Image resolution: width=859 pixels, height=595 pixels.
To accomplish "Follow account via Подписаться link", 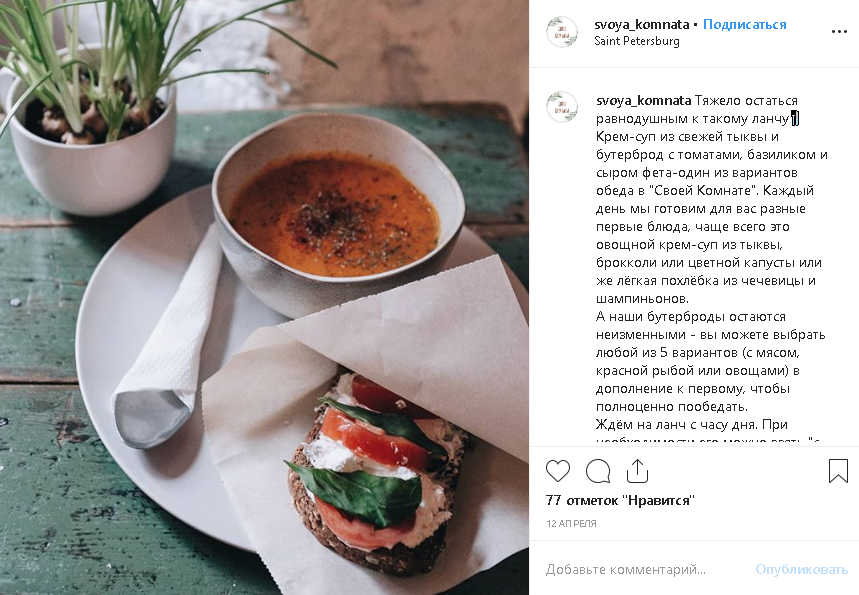I will 745,25.
